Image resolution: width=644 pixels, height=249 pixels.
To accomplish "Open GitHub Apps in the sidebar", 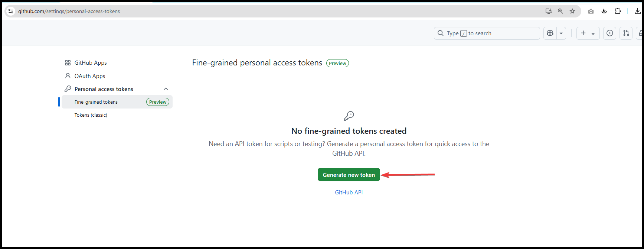I will [91, 63].
